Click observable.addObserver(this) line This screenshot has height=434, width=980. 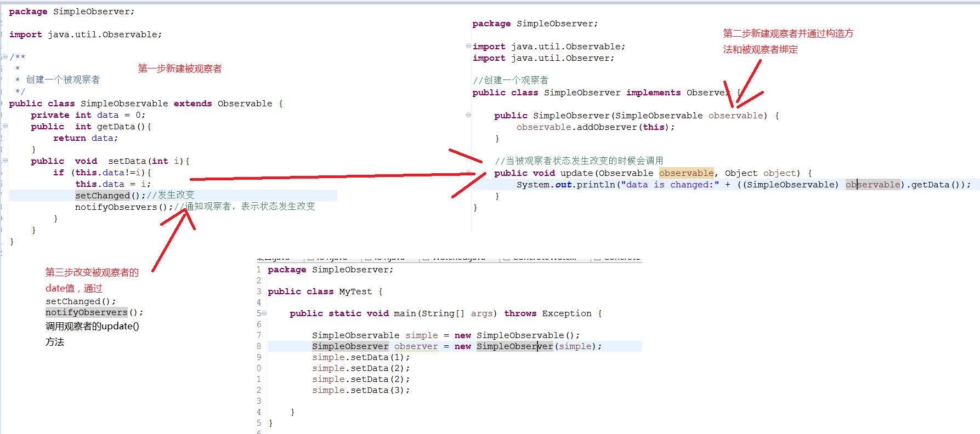tap(595, 127)
